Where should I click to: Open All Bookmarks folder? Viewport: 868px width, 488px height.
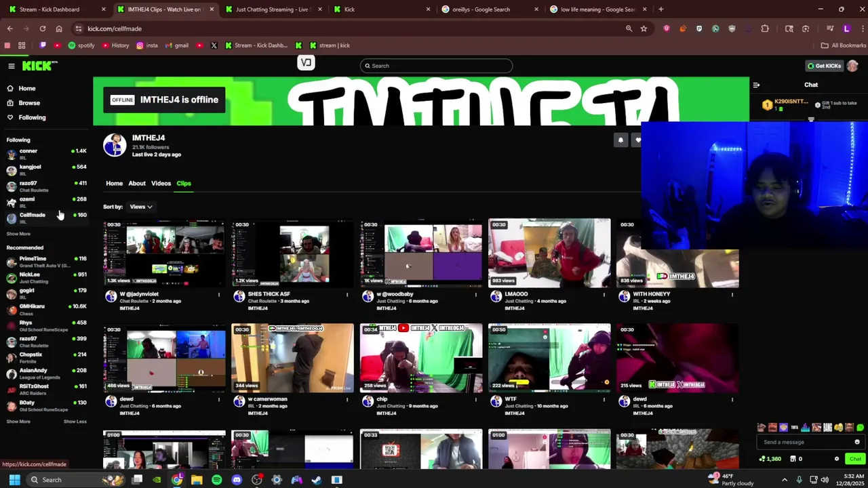[843, 45]
